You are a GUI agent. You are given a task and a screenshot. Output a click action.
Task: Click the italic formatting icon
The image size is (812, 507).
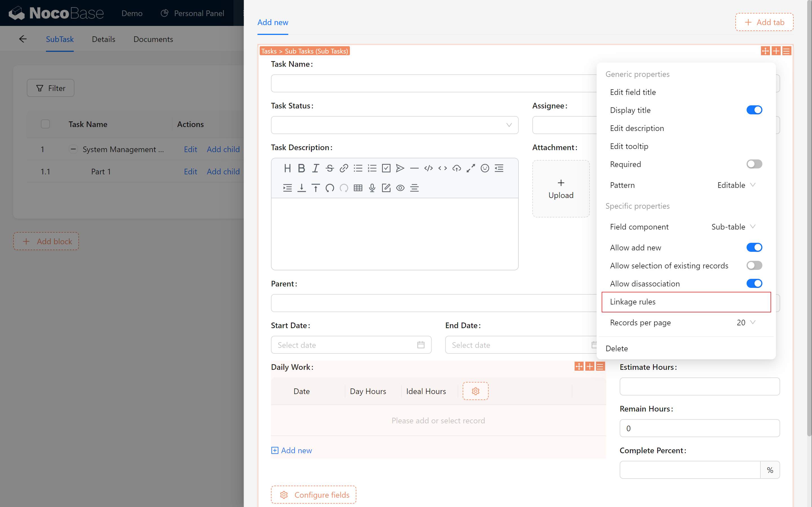tap(316, 168)
